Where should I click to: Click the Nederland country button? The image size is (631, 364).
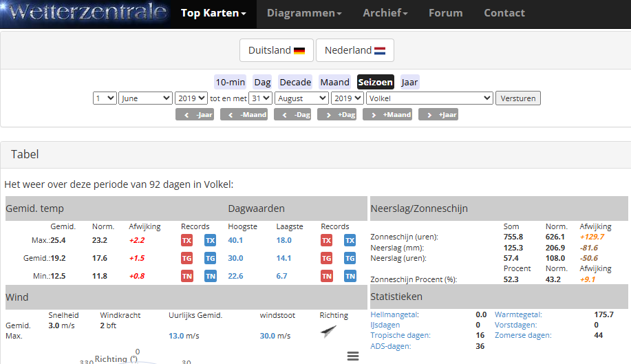355,50
